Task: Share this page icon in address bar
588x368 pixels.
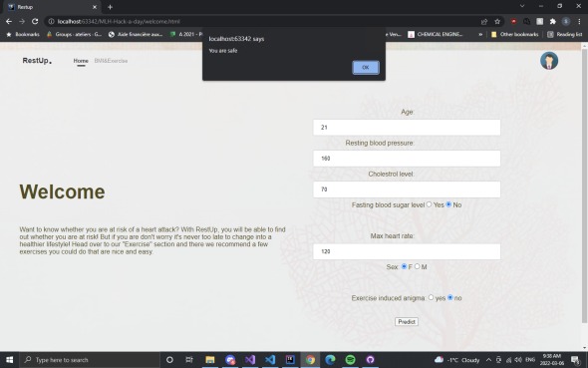Action: click(484, 21)
